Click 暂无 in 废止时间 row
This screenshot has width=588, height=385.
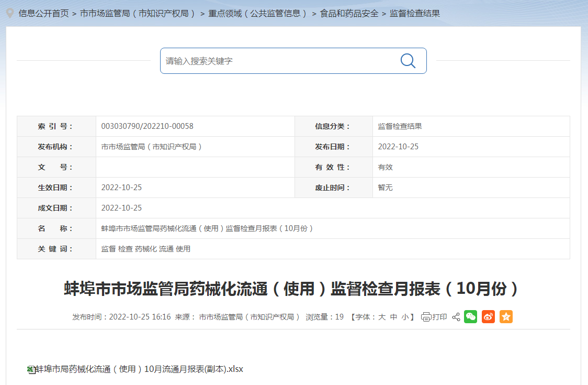(x=385, y=188)
